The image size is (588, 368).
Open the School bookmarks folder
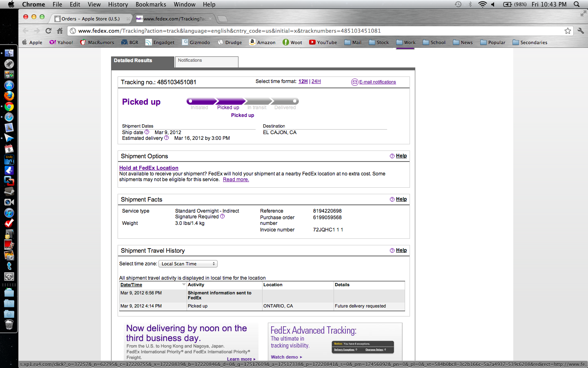click(x=434, y=42)
